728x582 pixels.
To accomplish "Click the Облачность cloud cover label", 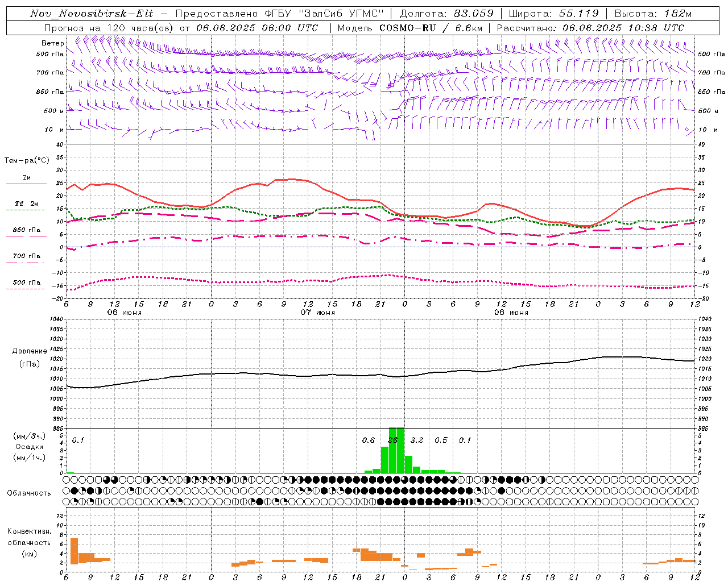I will tap(29, 493).
